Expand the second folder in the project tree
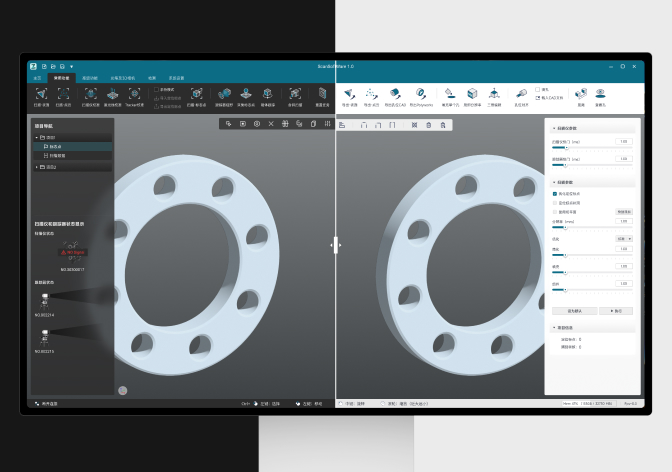The image size is (672, 472). coord(36,167)
